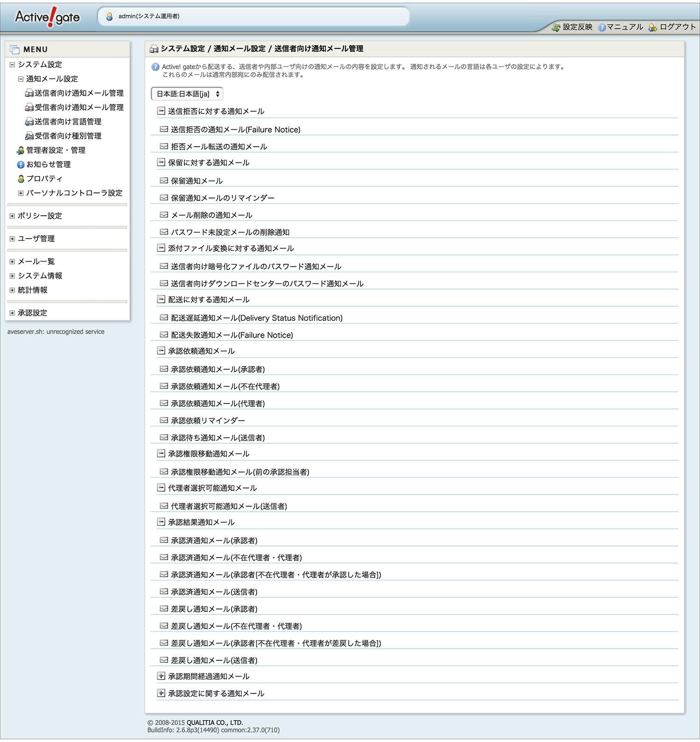Open 送信者向け言語管理 menu item
This screenshot has width=700, height=742.
(68, 121)
